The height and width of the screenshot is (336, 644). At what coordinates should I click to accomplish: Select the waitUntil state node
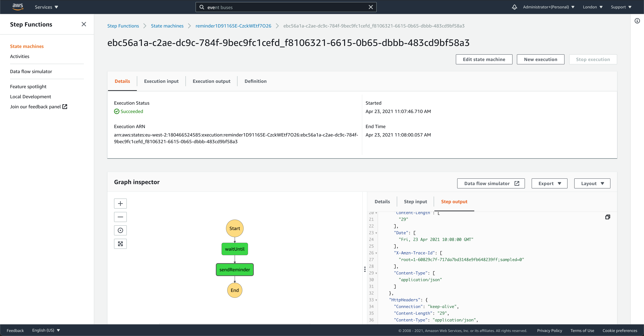coord(234,249)
